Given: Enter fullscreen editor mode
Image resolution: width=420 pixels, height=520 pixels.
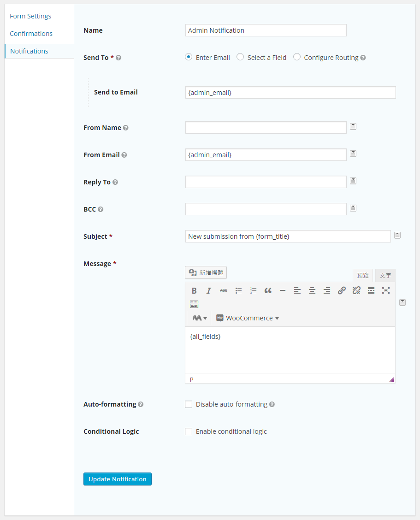Looking at the screenshot, I should [x=386, y=290].
